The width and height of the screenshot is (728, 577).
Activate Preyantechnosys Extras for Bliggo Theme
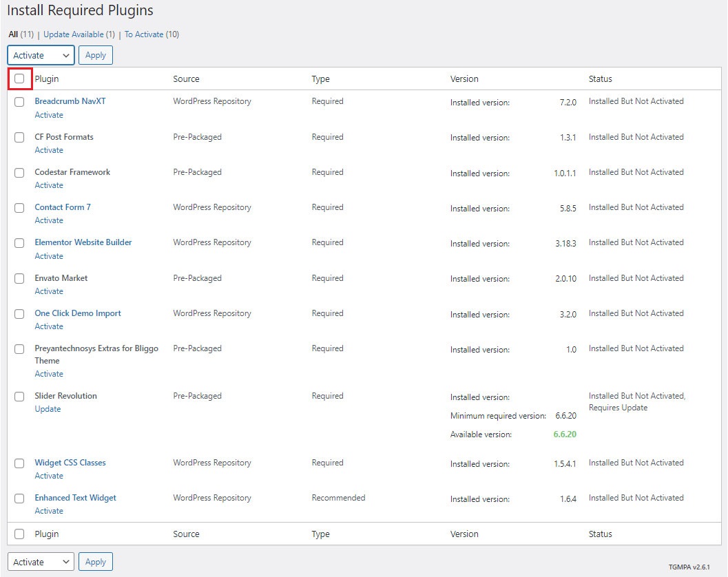tap(49, 374)
